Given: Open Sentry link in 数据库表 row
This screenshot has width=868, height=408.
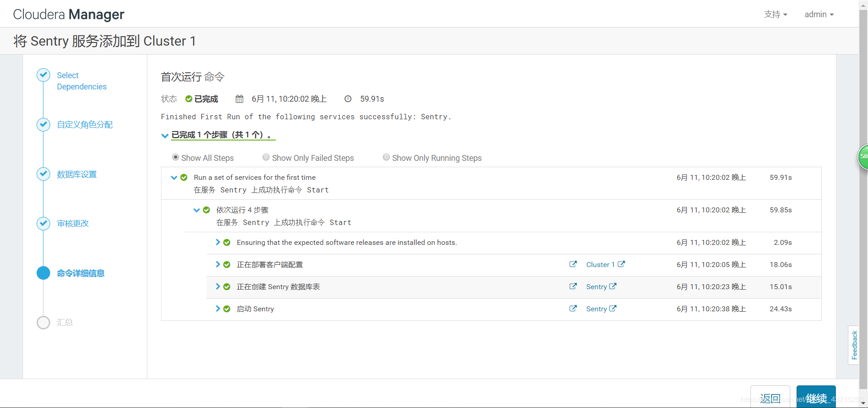Looking at the screenshot, I should point(596,287).
